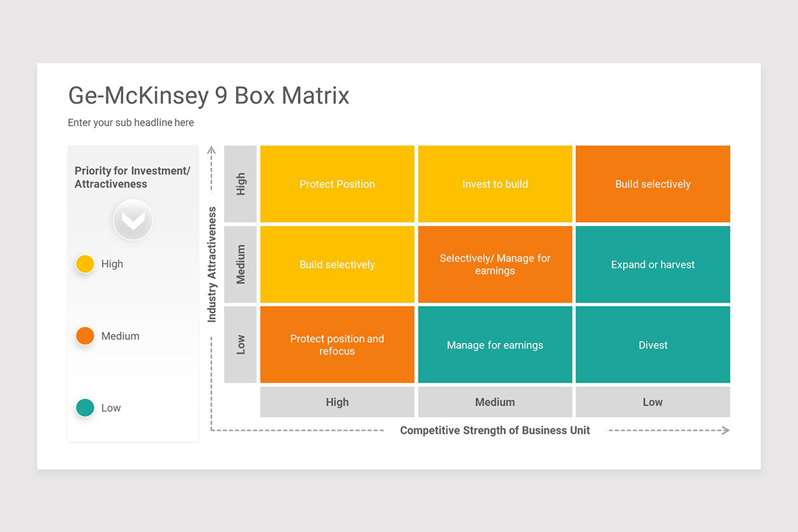Select the Divest cell

(652, 344)
